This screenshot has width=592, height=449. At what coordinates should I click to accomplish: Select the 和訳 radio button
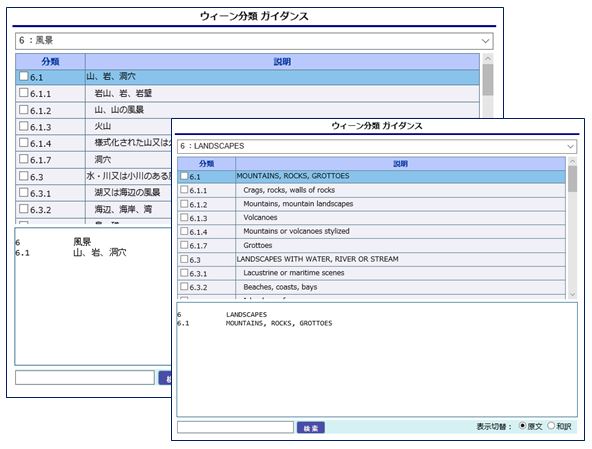(551, 426)
